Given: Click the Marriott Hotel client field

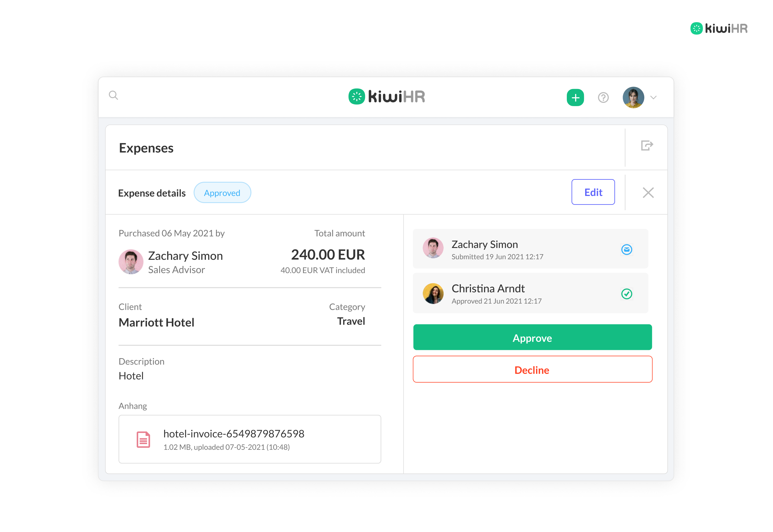Looking at the screenshot, I should pyautogui.click(x=156, y=322).
